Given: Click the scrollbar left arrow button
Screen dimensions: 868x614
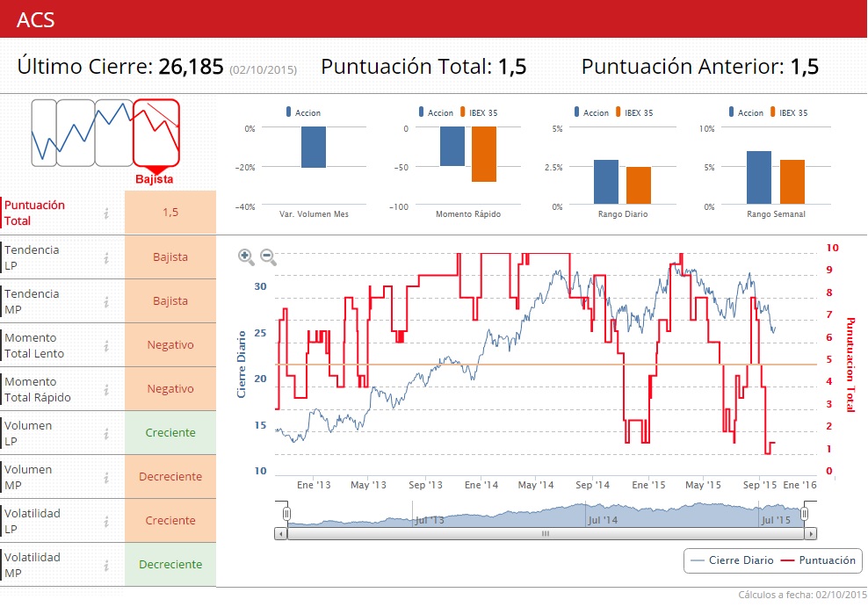Looking at the screenshot, I should coord(280,534).
